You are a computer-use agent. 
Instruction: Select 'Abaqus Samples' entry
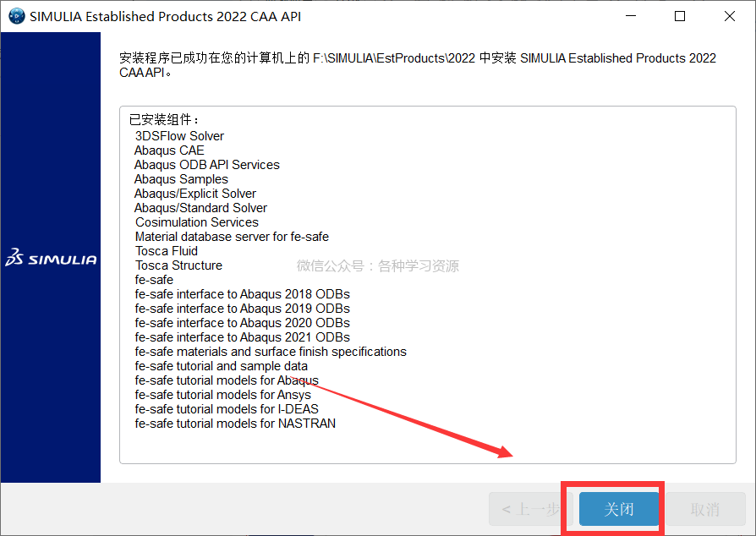181,179
